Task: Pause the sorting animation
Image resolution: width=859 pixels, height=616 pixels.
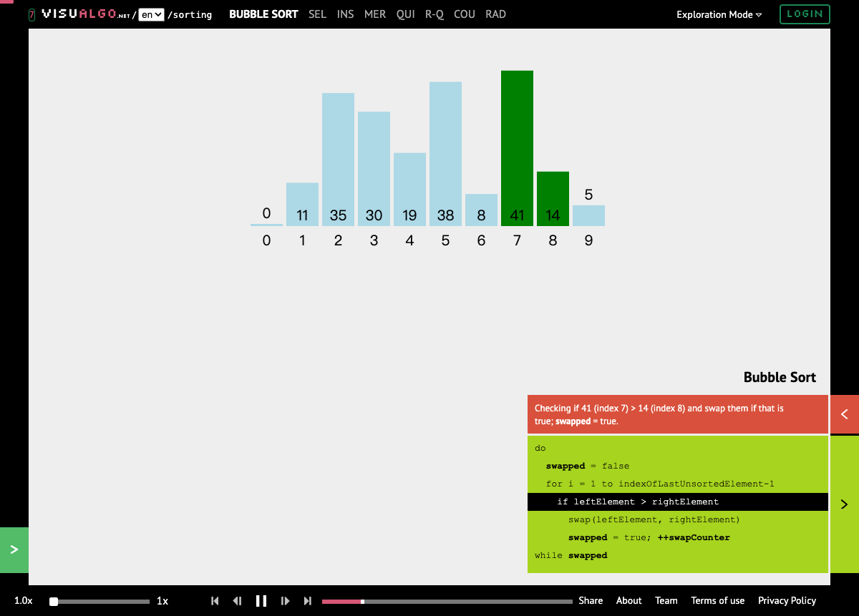Action: [x=261, y=601]
